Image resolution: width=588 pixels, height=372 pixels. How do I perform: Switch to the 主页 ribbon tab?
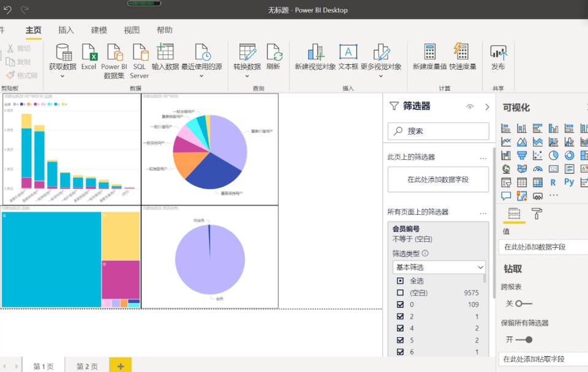click(x=33, y=30)
